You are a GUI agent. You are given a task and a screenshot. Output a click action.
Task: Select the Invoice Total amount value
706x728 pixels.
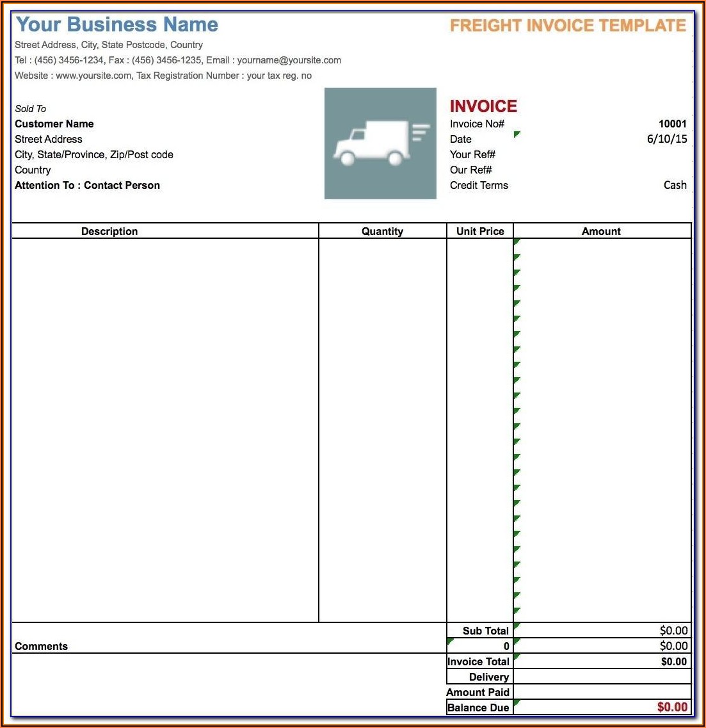click(673, 661)
